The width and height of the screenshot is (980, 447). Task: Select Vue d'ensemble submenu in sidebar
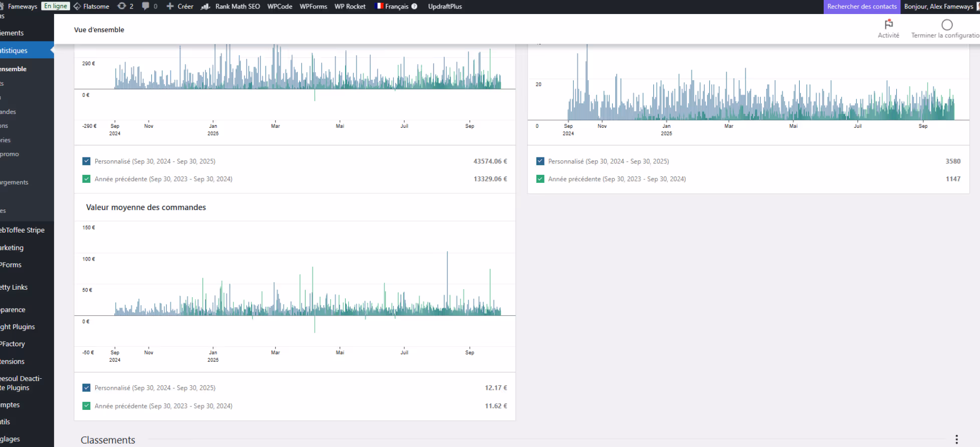[x=14, y=69]
